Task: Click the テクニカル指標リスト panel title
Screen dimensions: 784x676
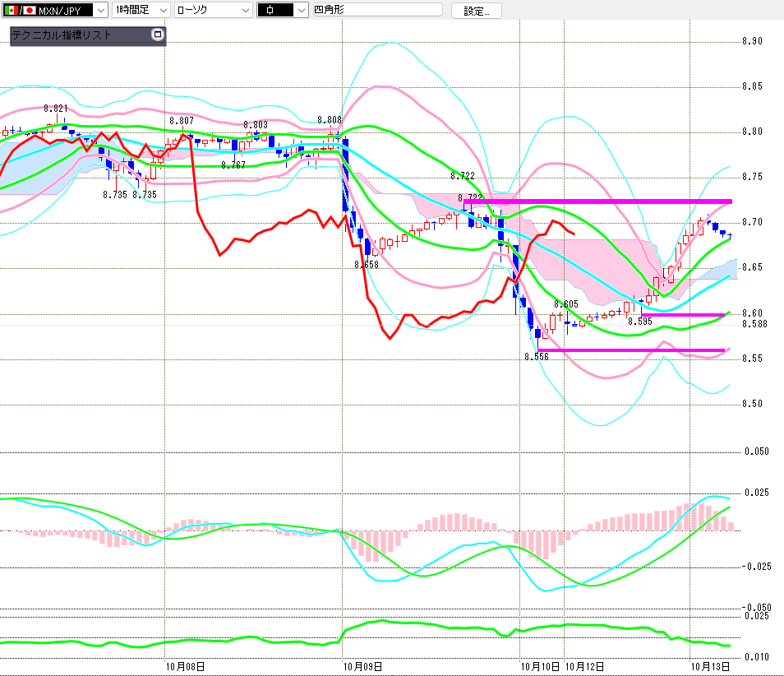Action: pos(61,35)
